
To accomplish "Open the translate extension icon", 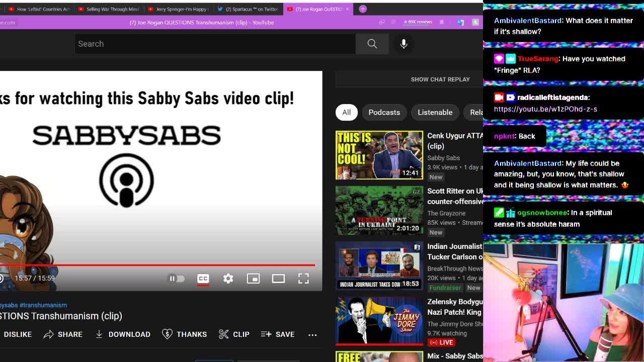I will [460, 22].
